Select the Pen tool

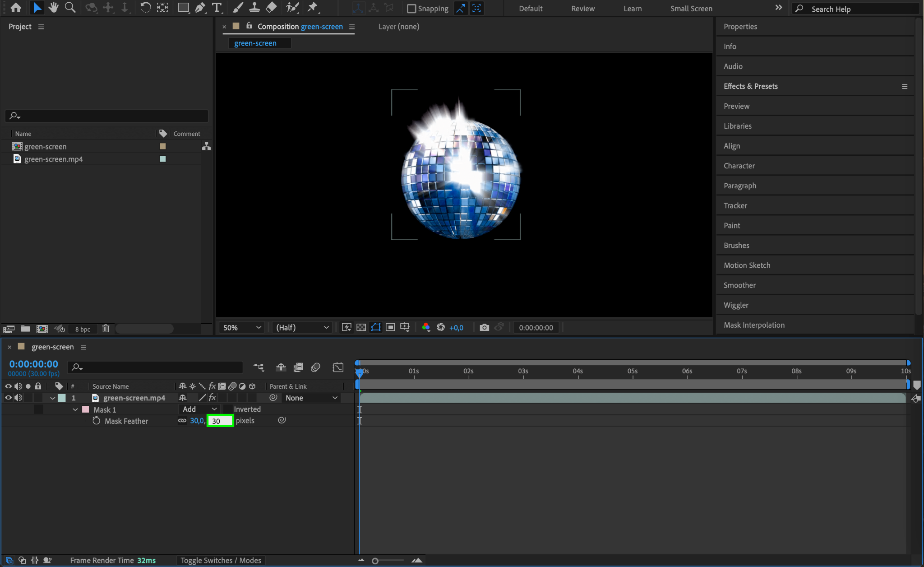coord(200,8)
